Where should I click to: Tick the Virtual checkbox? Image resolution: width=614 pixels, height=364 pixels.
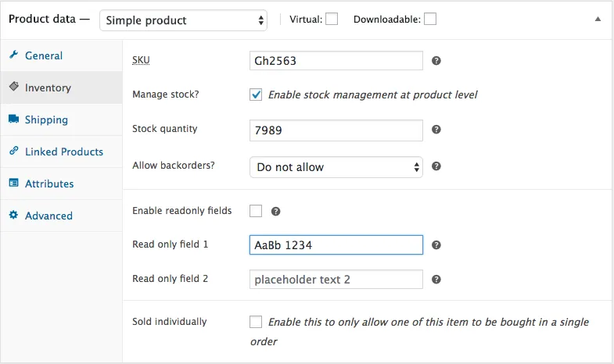click(332, 19)
